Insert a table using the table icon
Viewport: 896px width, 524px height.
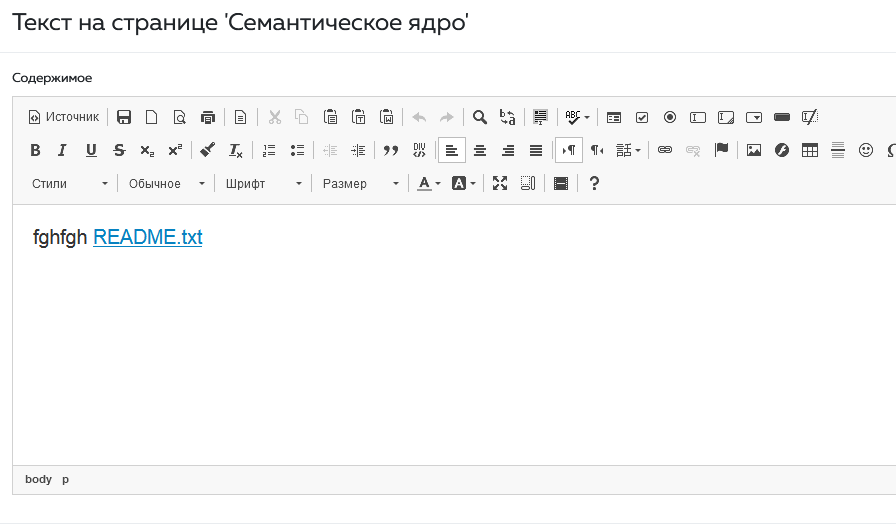pos(810,150)
